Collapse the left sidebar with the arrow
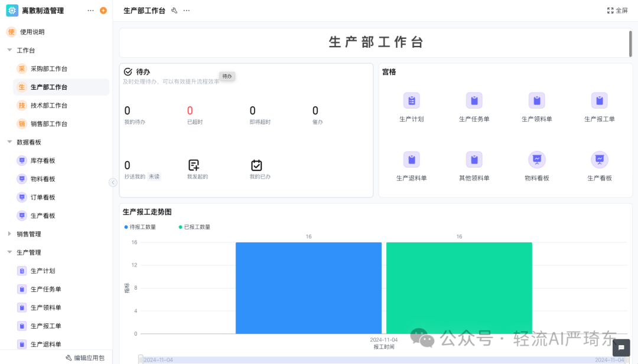The width and height of the screenshot is (638, 364). point(113,182)
